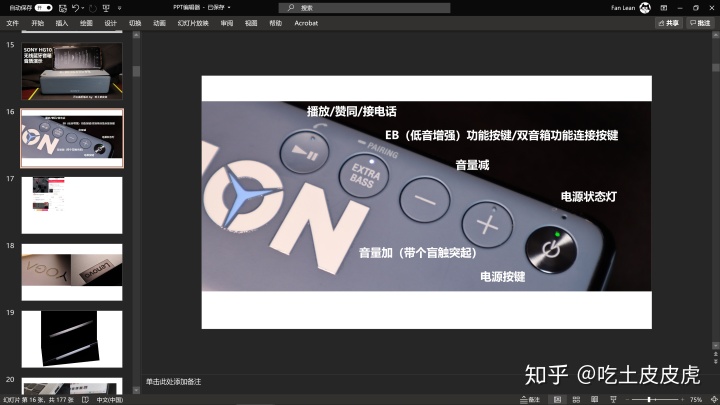Click the 单击此处添加备注 notes field

point(174,382)
